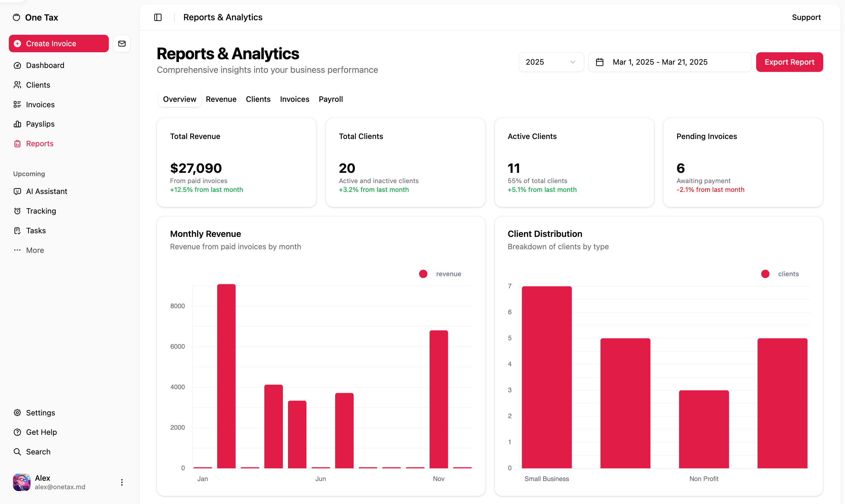Image resolution: width=845 pixels, height=504 pixels.
Task: Switch to the Revenue tab
Action: [221, 99]
